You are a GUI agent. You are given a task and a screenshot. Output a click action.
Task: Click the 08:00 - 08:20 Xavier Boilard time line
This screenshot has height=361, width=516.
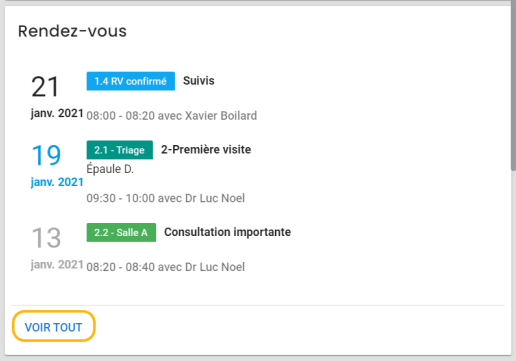coord(172,116)
